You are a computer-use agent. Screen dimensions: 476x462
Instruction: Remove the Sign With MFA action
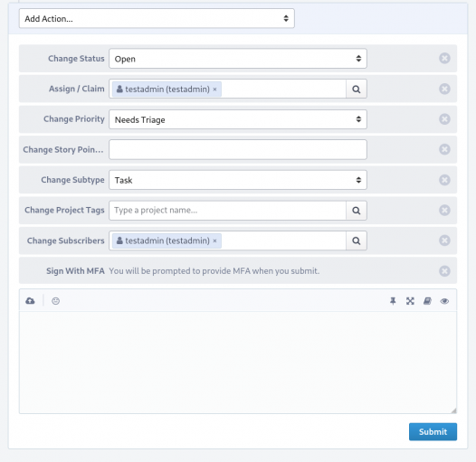(x=444, y=271)
